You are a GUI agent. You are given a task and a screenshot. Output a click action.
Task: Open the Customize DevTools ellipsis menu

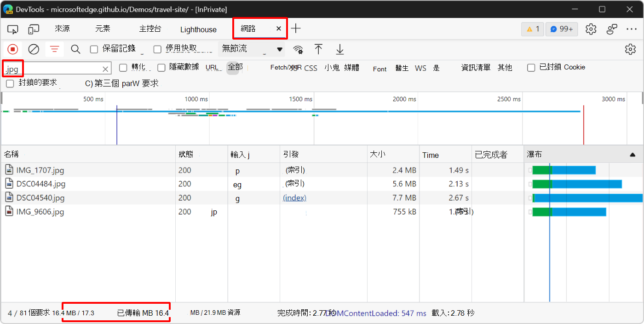632,29
